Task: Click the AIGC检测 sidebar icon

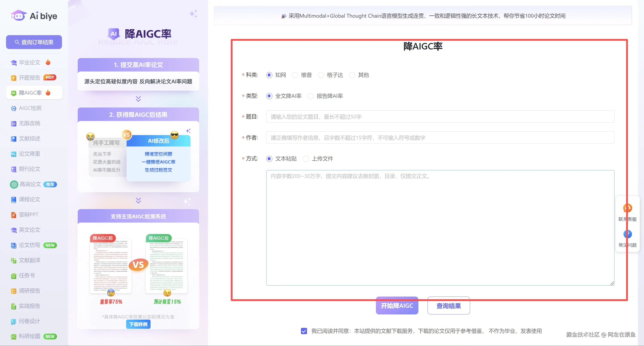Action: [13, 108]
